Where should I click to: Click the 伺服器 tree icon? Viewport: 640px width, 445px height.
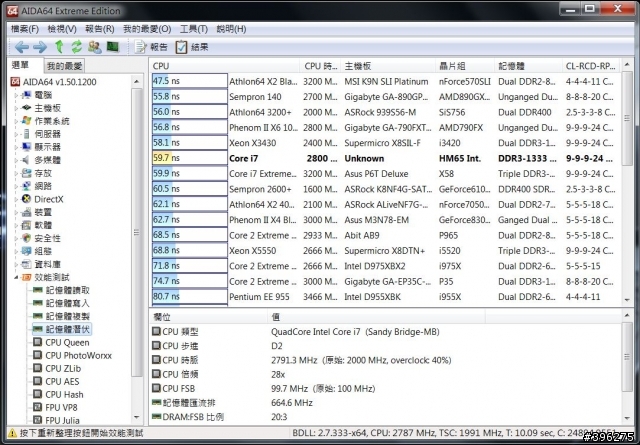click(26, 134)
